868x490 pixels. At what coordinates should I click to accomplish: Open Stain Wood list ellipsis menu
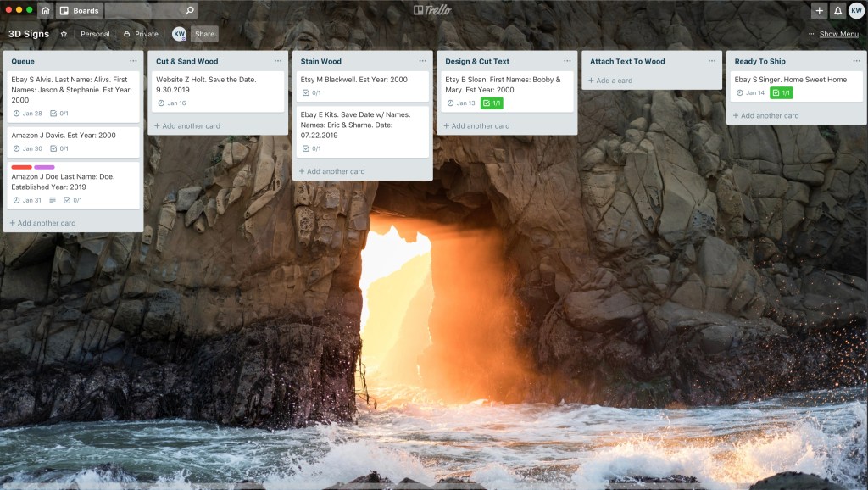[x=423, y=61]
